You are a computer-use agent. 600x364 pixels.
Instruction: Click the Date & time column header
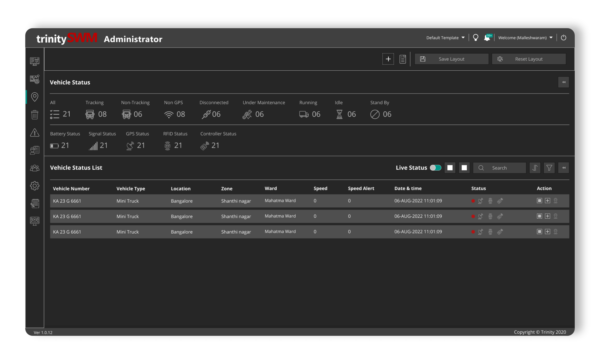click(408, 188)
